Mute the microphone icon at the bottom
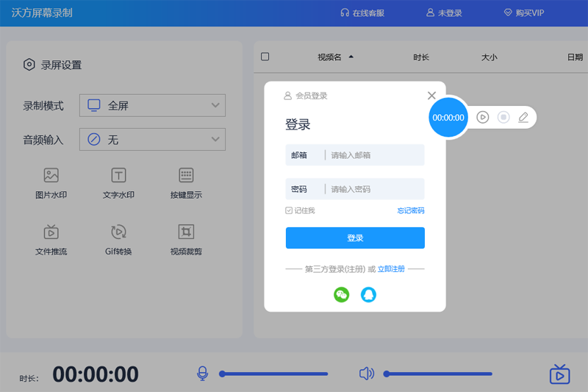 tap(202, 374)
